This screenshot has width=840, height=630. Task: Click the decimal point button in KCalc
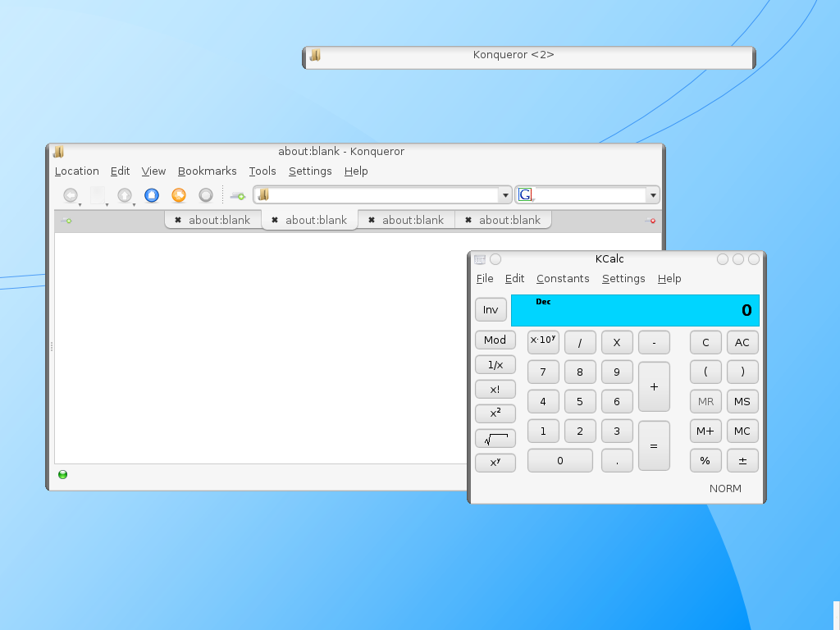[617, 461]
